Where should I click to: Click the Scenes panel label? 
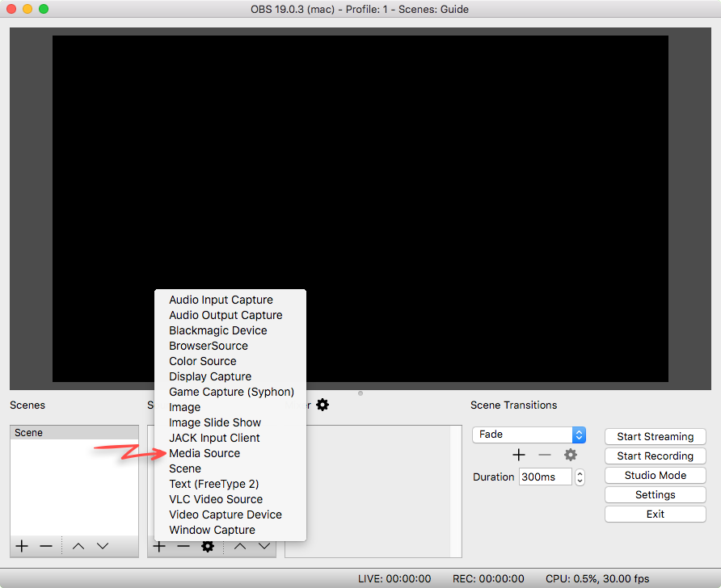pyautogui.click(x=27, y=405)
